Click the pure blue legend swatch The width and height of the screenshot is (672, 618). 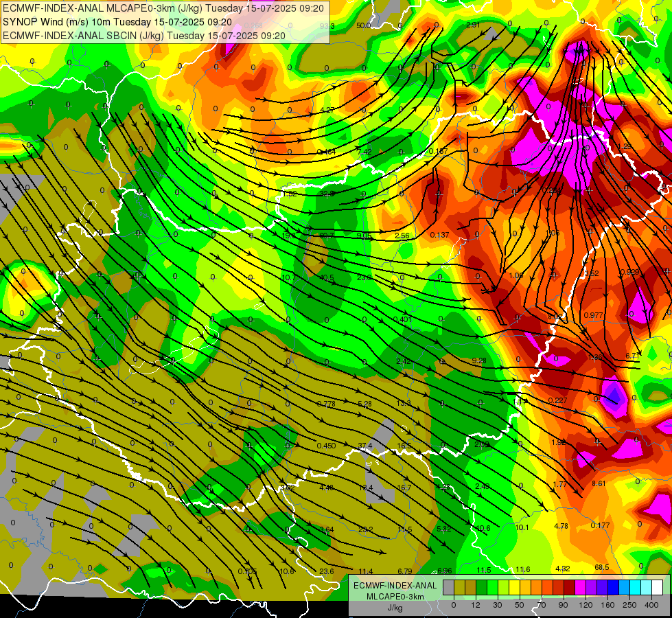[x=614, y=588]
